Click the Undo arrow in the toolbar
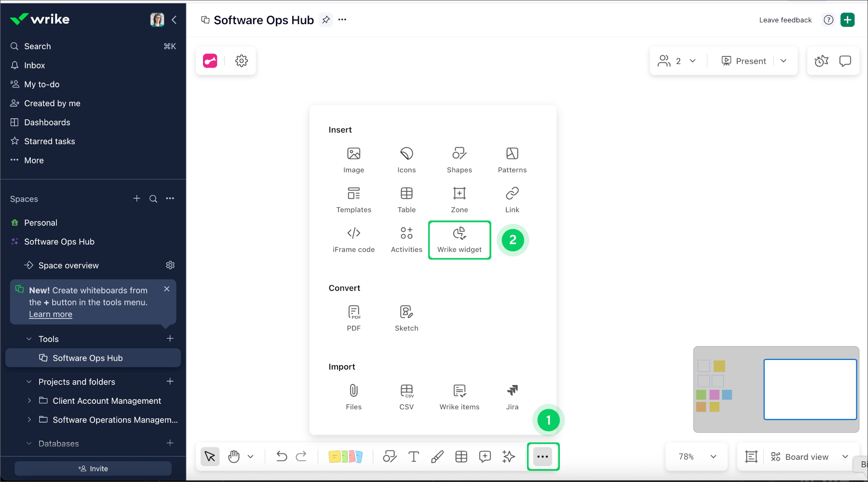This screenshot has height=482, width=868. (282, 456)
